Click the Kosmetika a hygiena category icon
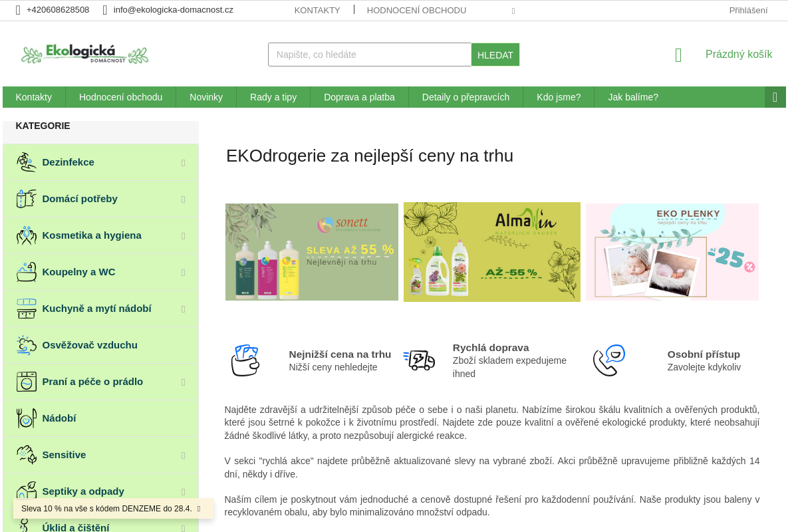The height and width of the screenshot is (532, 798). (26, 235)
